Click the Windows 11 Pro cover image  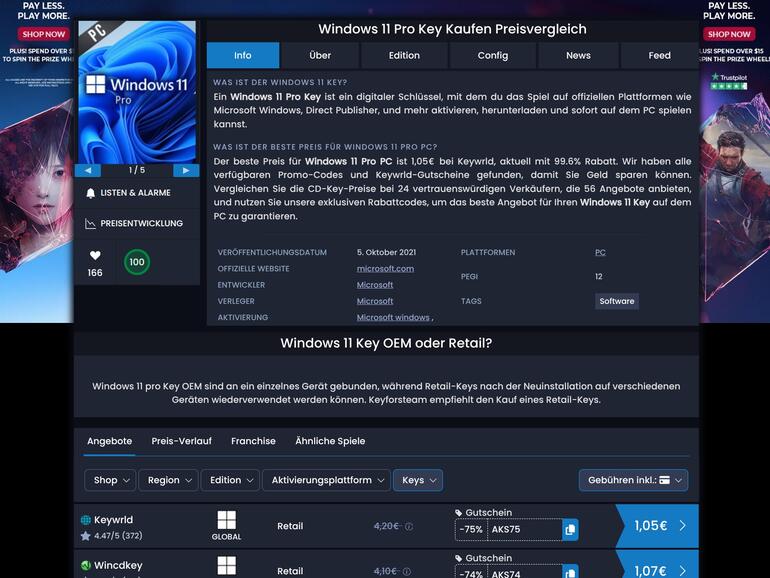[x=137, y=92]
